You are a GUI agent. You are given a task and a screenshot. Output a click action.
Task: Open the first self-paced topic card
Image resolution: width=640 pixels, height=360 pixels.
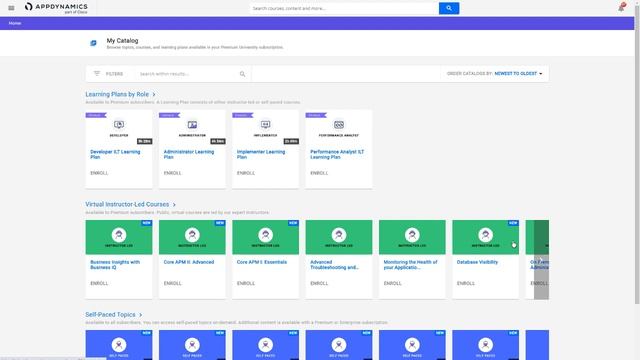119,345
